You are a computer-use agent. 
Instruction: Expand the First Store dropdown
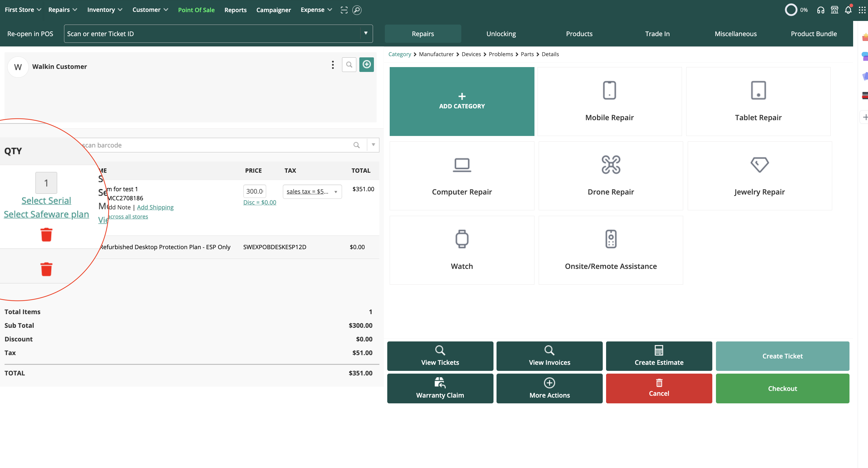[x=23, y=10]
